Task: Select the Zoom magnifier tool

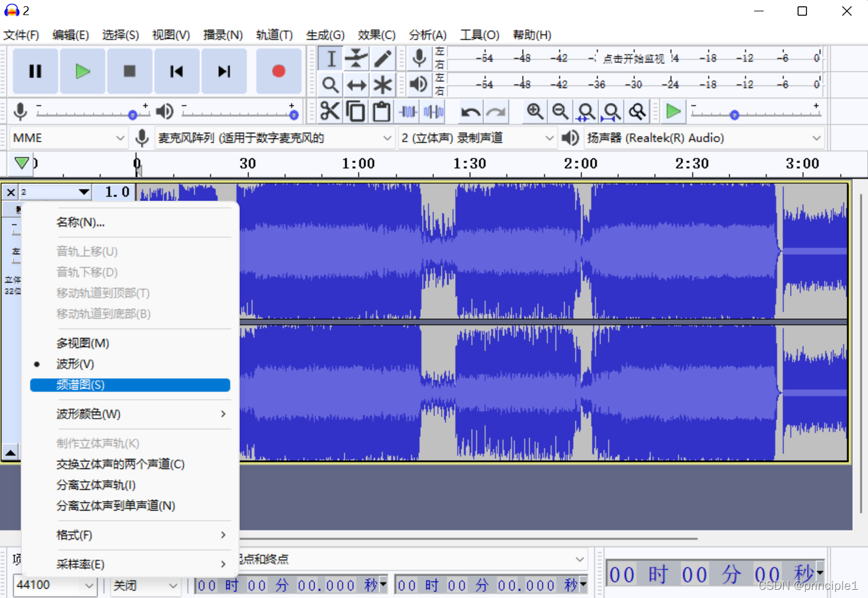Action: click(x=331, y=84)
